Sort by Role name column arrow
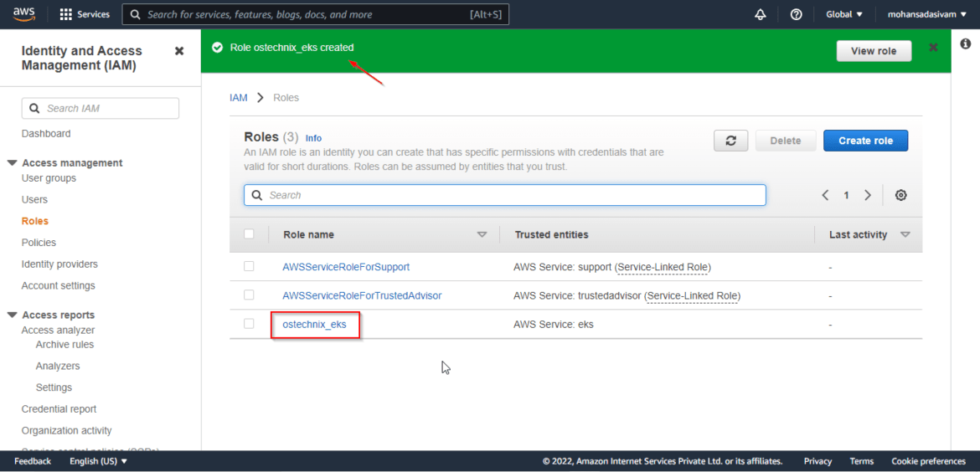This screenshot has height=472, width=980. (482, 235)
